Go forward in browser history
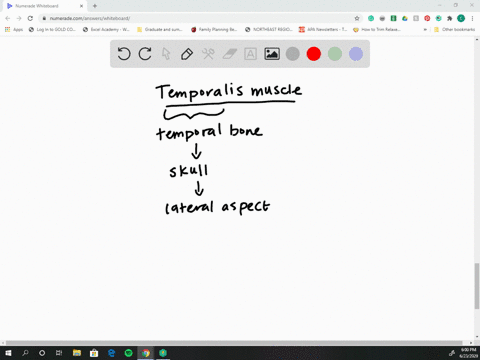Image resolution: width=480 pixels, height=360 pixels. coord(19,18)
